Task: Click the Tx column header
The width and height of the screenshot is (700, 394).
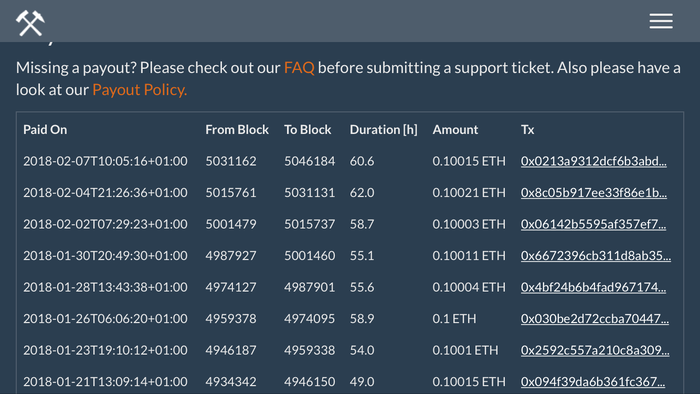Action: [527, 129]
